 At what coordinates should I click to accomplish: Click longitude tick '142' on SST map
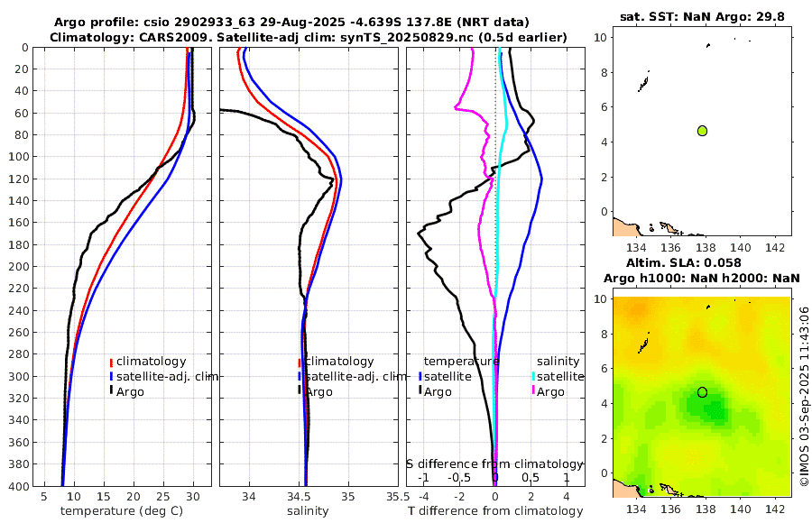775,248
